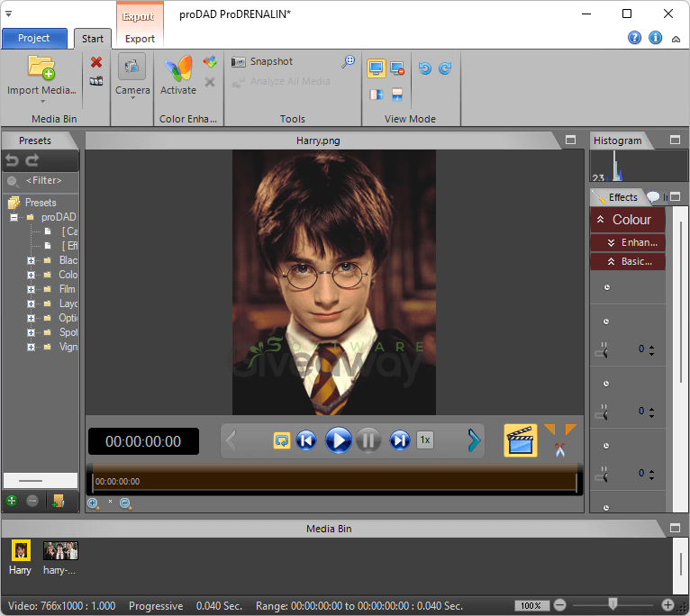Decrease zoom with status bar minus
The height and width of the screenshot is (616, 690).
click(x=559, y=605)
